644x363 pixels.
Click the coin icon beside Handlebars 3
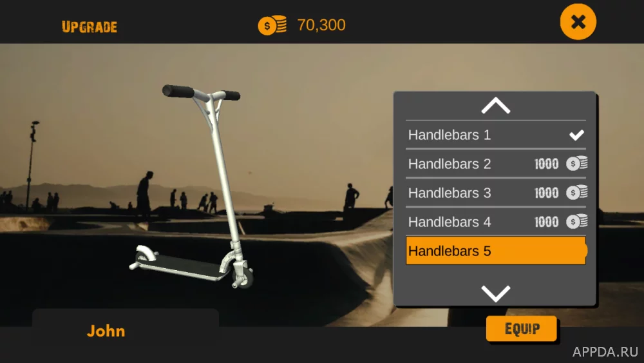click(x=576, y=192)
